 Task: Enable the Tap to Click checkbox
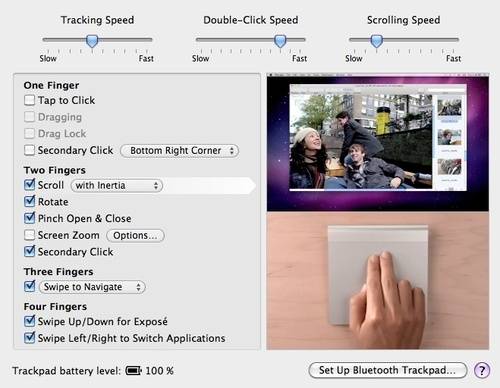click(29, 100)
